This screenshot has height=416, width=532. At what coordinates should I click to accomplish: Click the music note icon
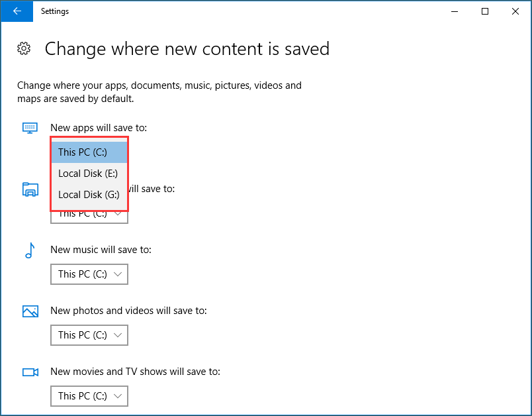tap(30, 250)
